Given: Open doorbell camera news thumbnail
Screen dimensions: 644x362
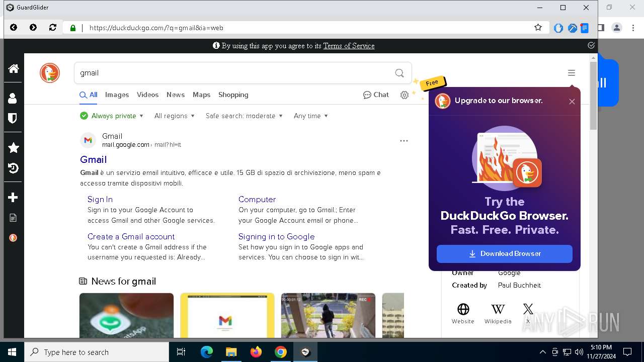Looking at the screenshot, I should [328, 315].
